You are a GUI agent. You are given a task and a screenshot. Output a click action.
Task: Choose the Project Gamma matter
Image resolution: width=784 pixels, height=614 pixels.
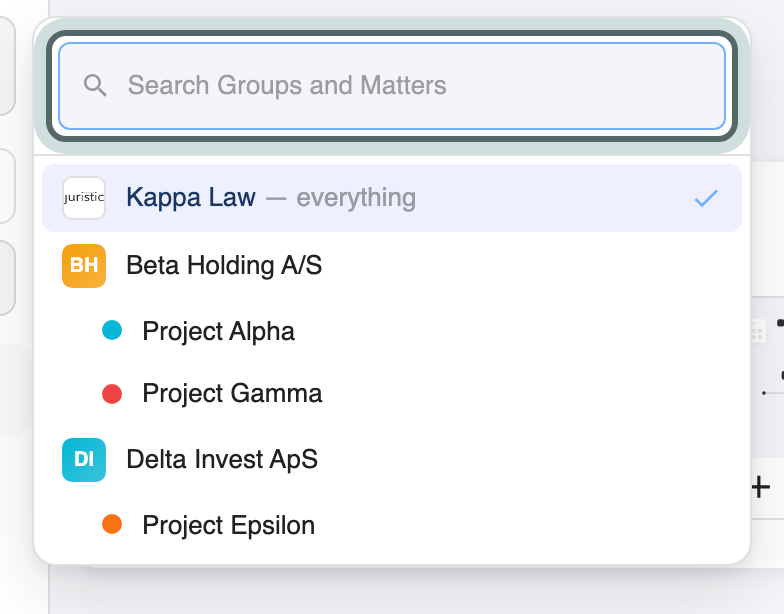tap(392, 394)
